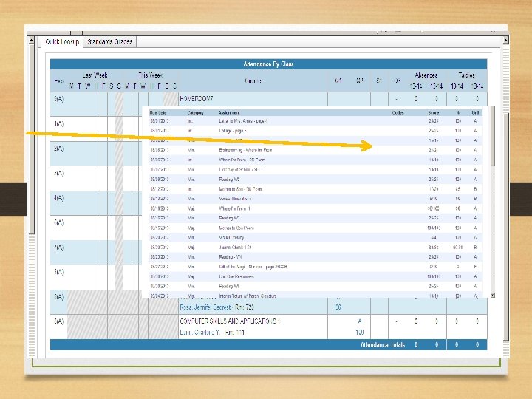The width and height of the screenshot is (532, 399).
Task: Select the 'Collage - page 5' assignment
Action: (x=233, y=131)
